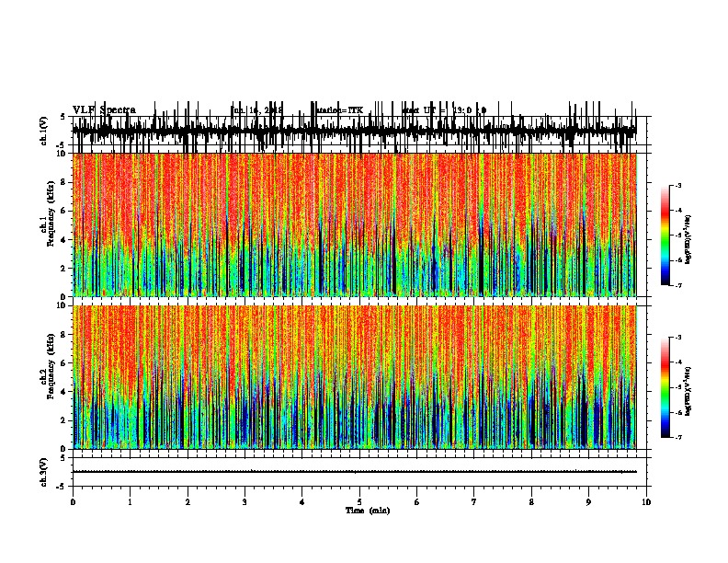Click the "start UT" time header text
The height and width of the screenshot is (563, 728).
[444, 110]
